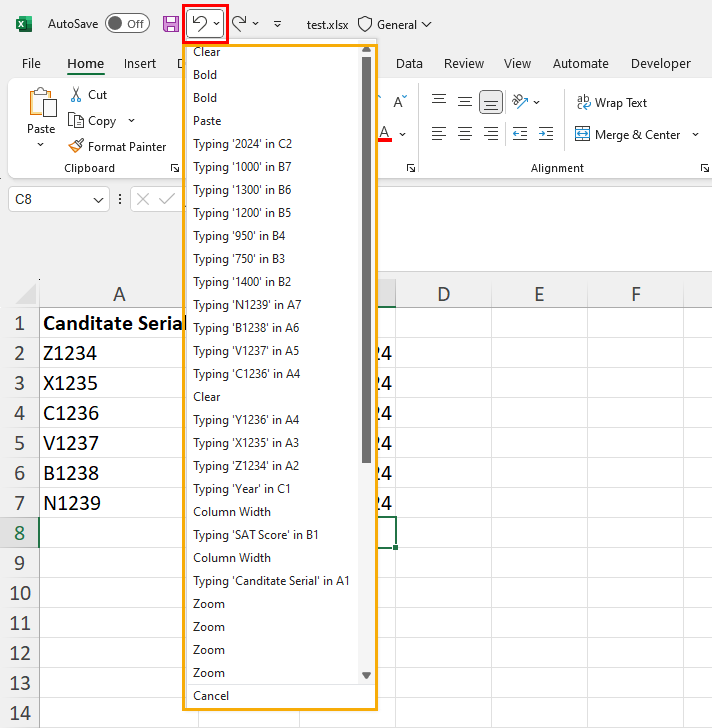Open the Font settings dialog launcher
Image resolution: width=712 pixels, height=728 pixels.
pos(411,168)
